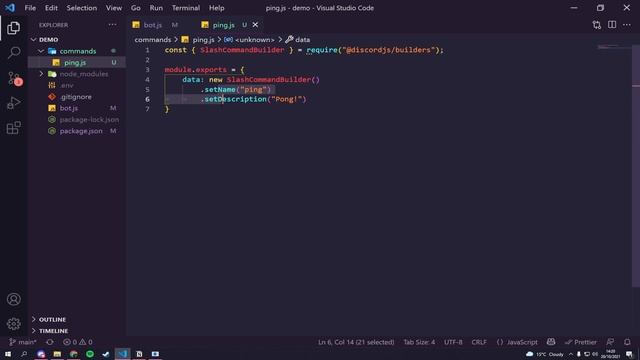Open the Accounts menu icon

pyautogui.click(x=13, y=299)
